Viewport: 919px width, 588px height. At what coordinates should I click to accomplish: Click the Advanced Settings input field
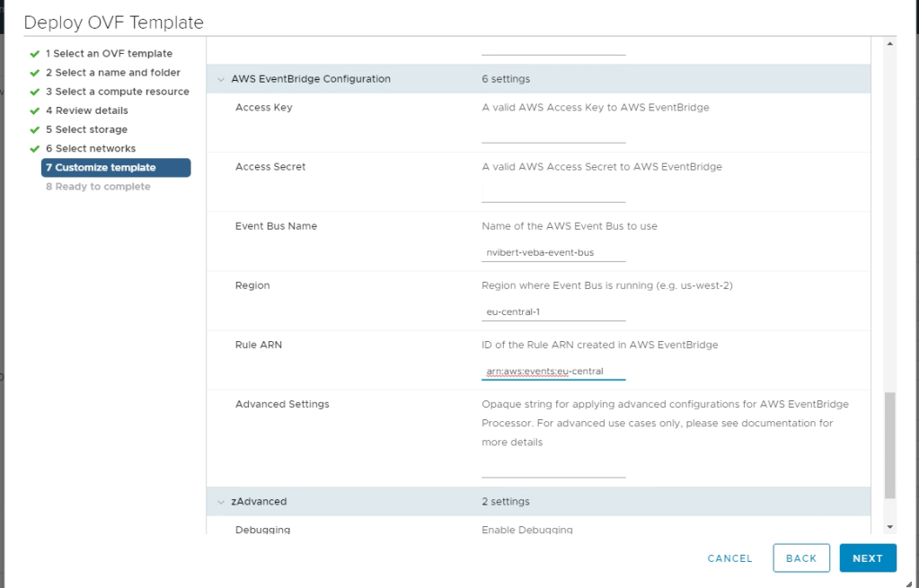552,469
